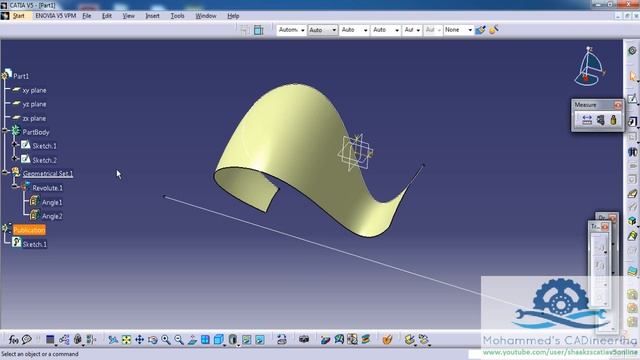Click the Sketcher icon in right toolbar
640x360 pixels.
point(632,98)
